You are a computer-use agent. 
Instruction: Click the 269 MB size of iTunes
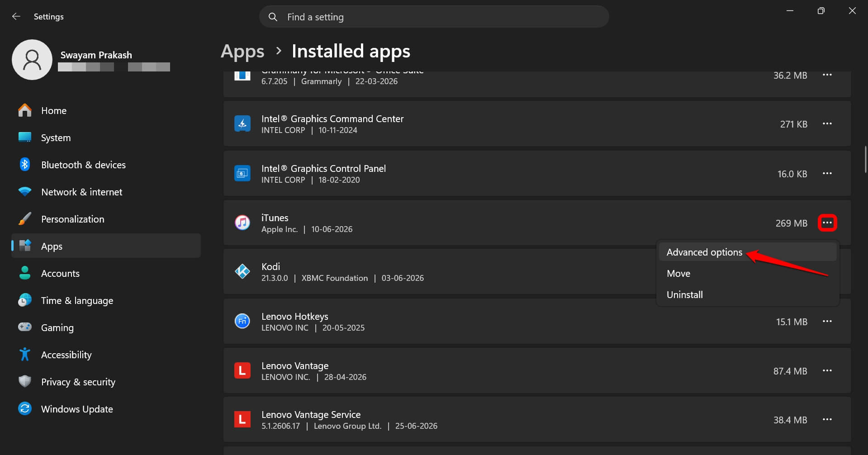point(791,223)
